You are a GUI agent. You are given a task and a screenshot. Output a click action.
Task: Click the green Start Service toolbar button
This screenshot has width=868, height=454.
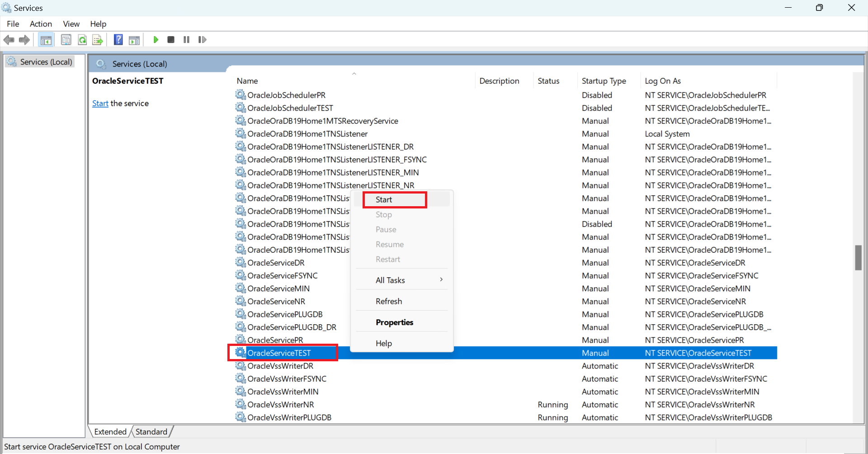coord(156,40)
